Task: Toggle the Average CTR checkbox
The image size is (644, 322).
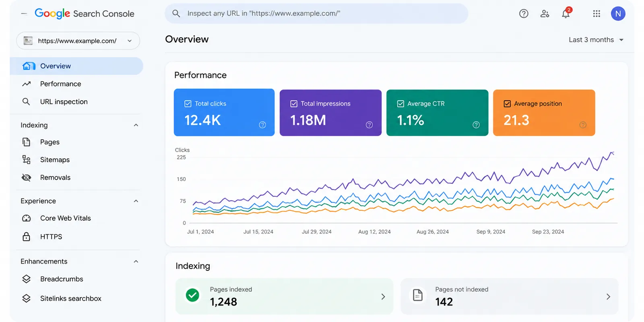Action: pos(400,104)
